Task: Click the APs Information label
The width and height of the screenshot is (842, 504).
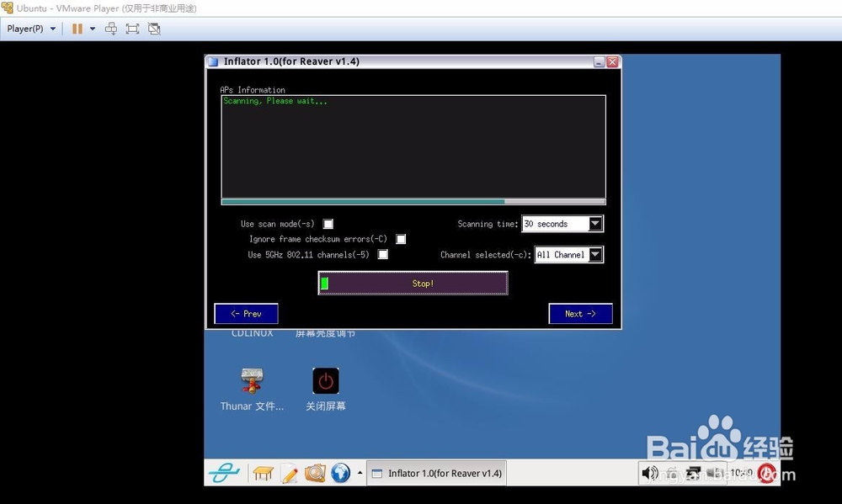Action: pos(253,90)
